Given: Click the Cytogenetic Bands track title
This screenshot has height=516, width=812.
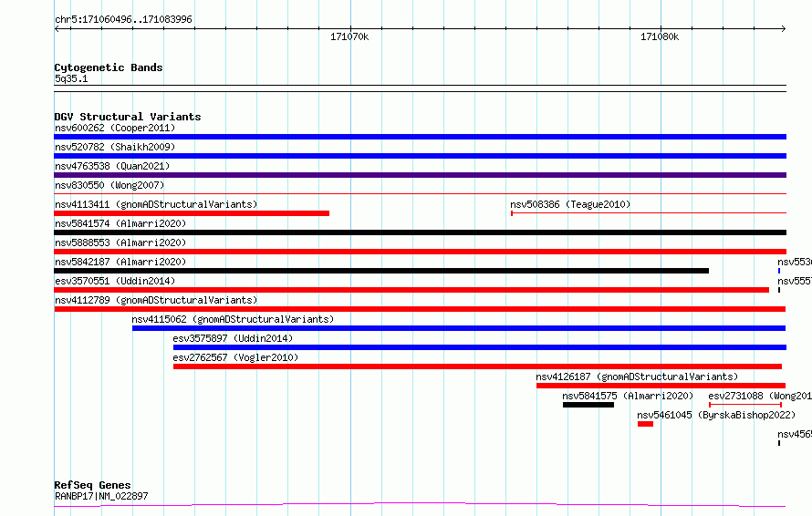Looking at the screenshot, I should [109, 67].
